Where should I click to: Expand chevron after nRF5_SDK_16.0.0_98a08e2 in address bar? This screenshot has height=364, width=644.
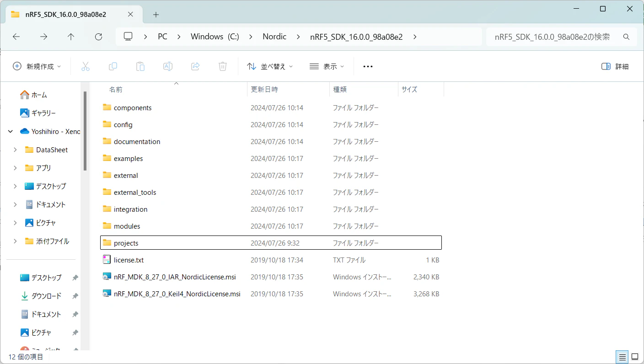(x=415, y=37)
